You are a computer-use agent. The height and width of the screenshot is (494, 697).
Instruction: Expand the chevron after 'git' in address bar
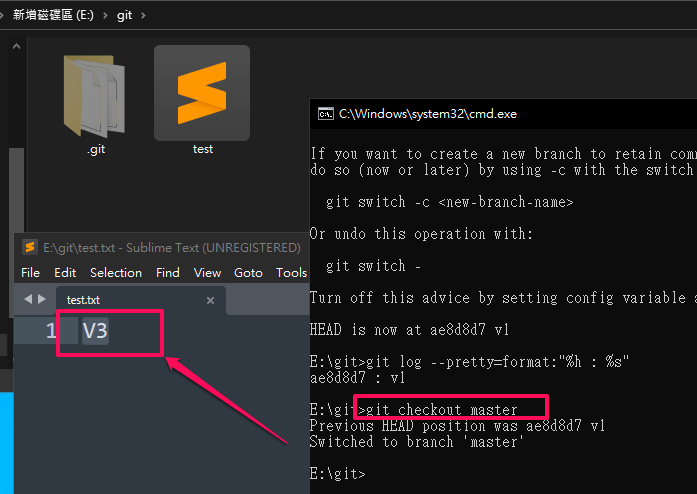(143, 16)
